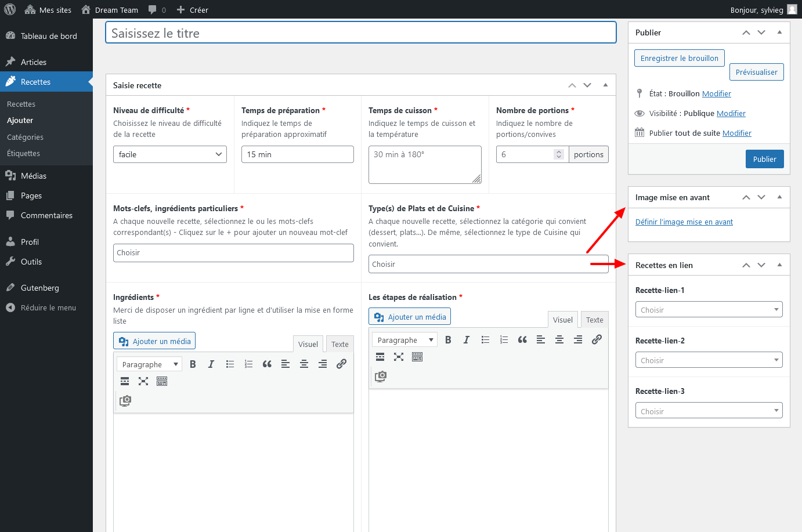Open Catégories in the Recettes submenu
Viewport: 802px width, 532px height.
tap(25, 137)
